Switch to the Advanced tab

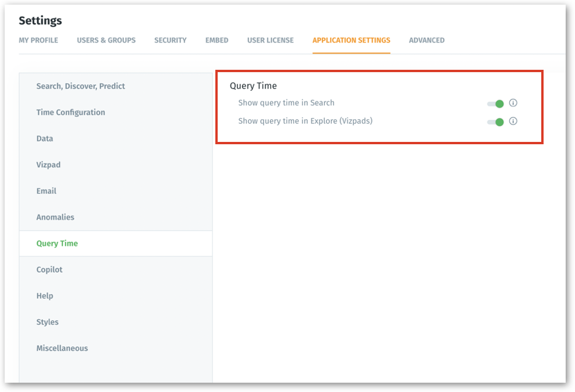click(x=426, y=40)
